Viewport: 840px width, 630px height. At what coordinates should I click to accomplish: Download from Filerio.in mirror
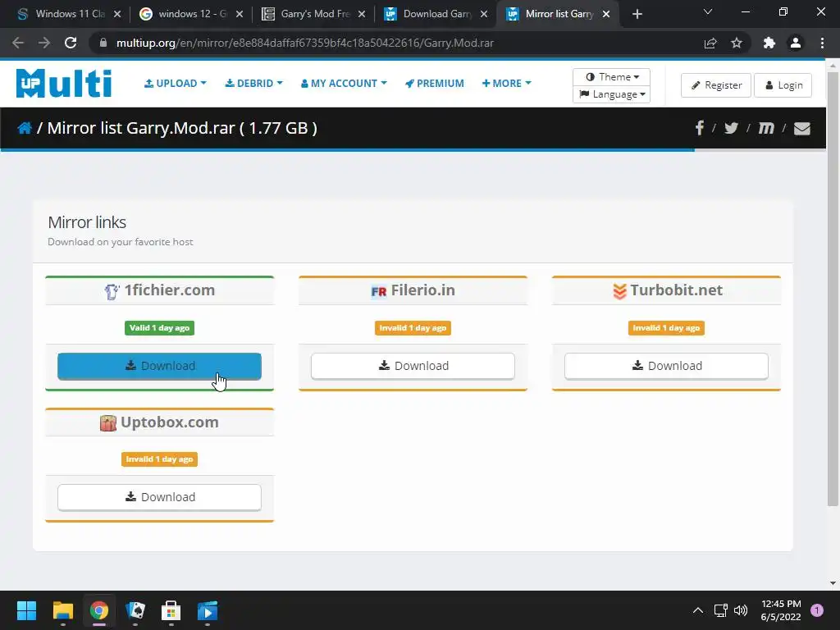pos(413,366)
